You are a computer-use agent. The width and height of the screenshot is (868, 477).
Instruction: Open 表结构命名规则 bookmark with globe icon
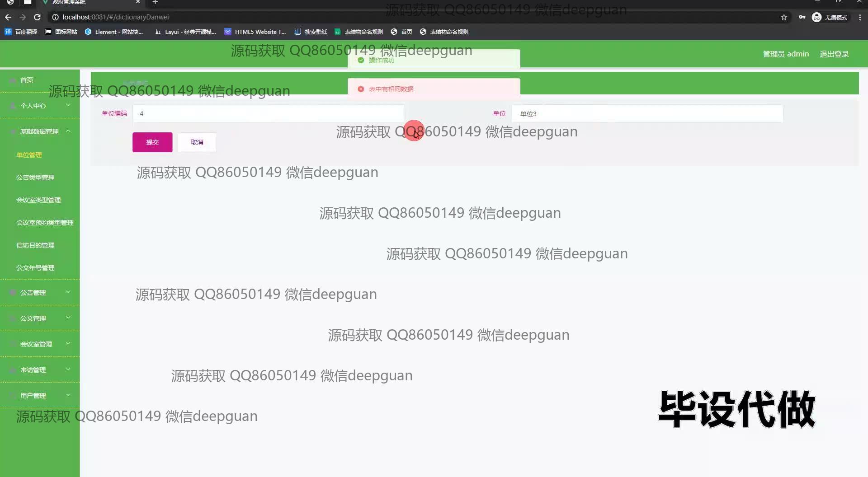point(444,32)
